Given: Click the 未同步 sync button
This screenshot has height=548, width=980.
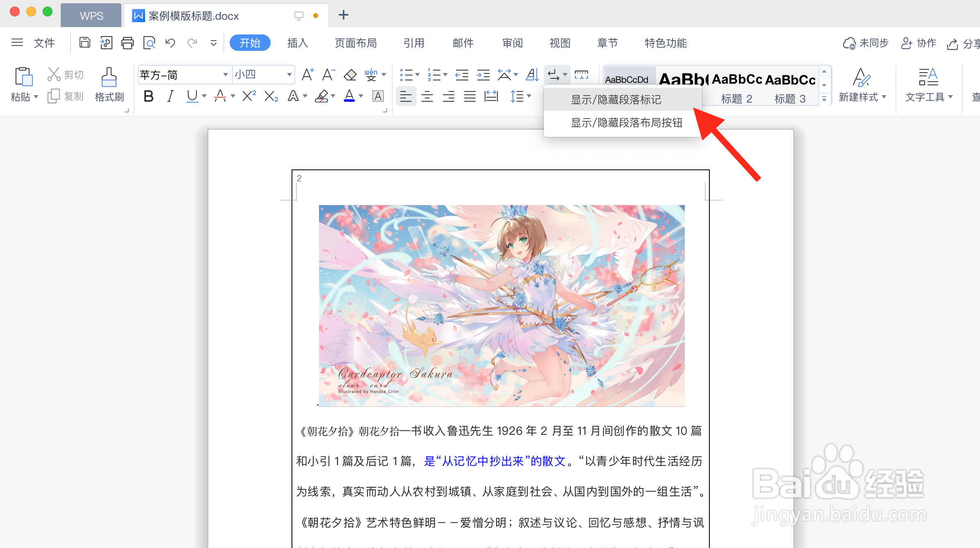Looking at the screenshot, I should click(866, 43).
